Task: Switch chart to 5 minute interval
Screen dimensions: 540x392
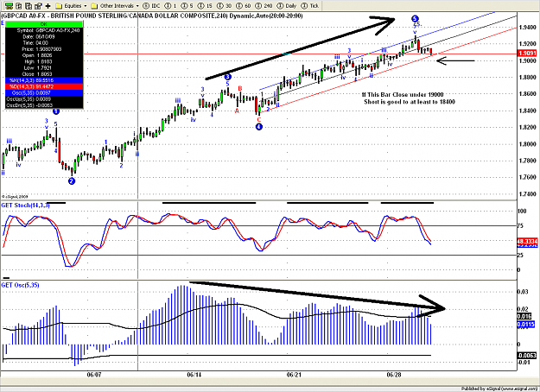Action: [x=187, y=5]
